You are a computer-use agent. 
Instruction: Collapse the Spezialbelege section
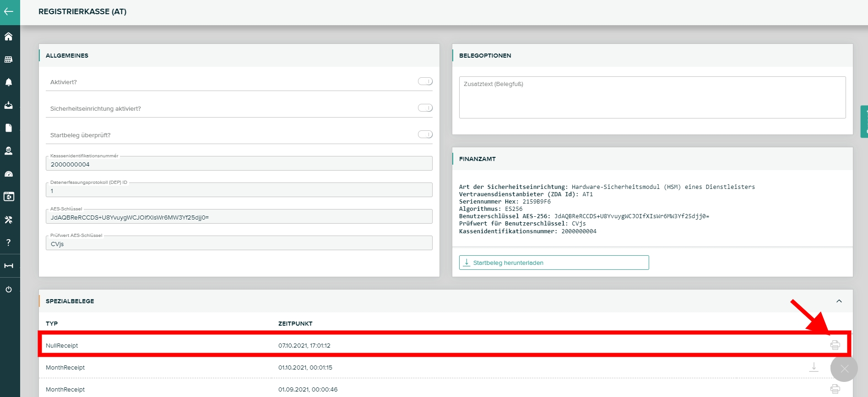coord(839,301)
